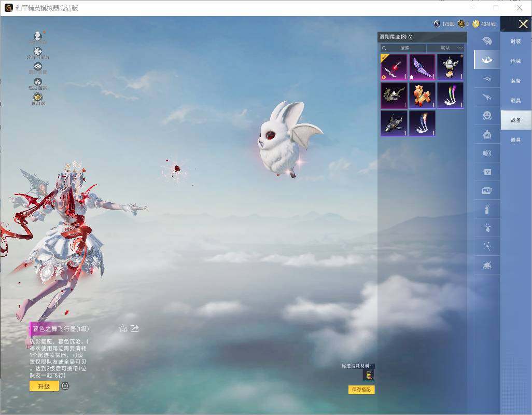Select the rainbow smoke trail thumbnail

pyautogui.click(x=450, y=95)
